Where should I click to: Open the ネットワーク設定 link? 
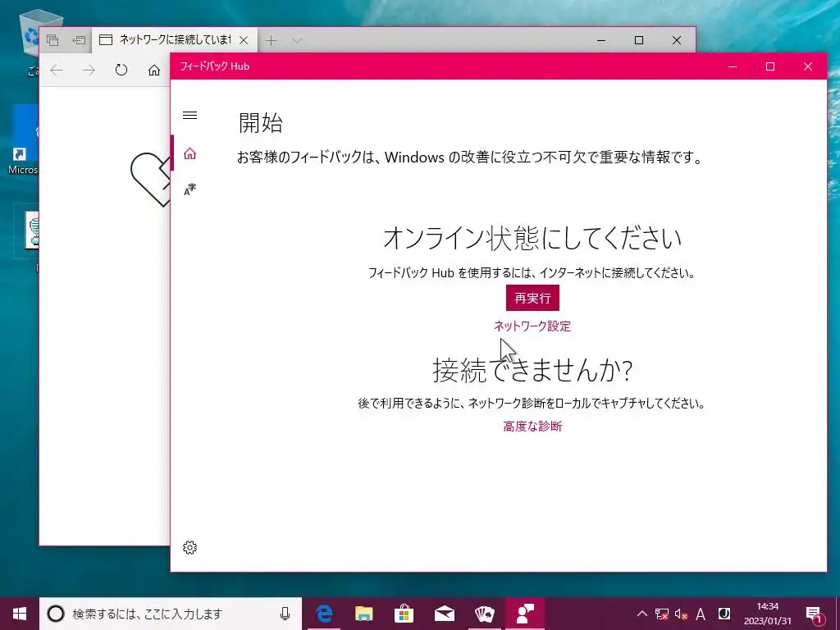coord(532,326)
